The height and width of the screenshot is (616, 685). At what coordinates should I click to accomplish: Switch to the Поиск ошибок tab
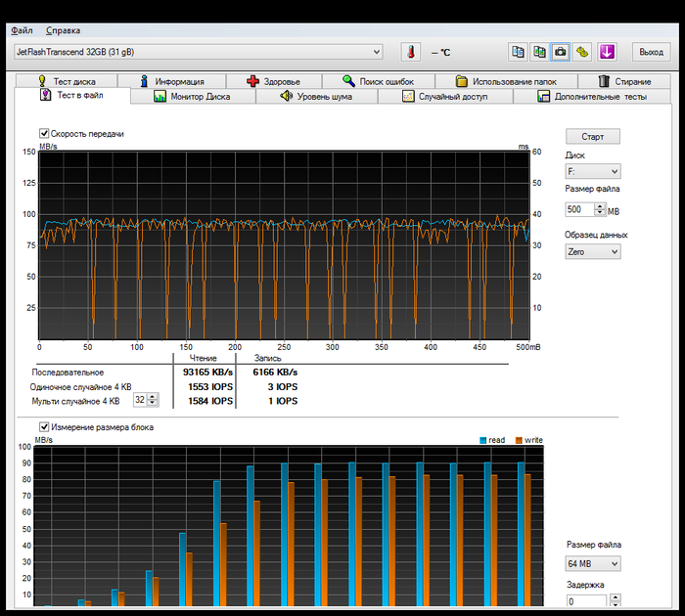coord(379,81)
